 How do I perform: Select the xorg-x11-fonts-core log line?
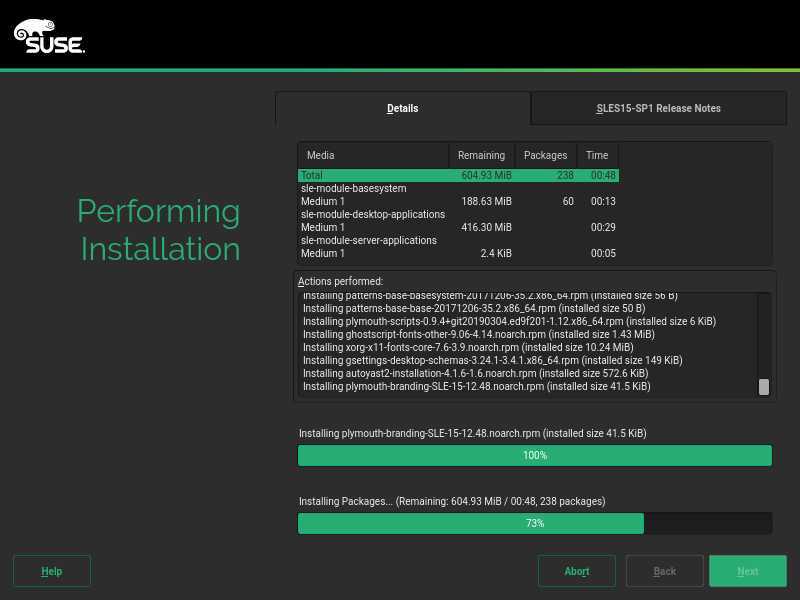[x=468, y=347]
